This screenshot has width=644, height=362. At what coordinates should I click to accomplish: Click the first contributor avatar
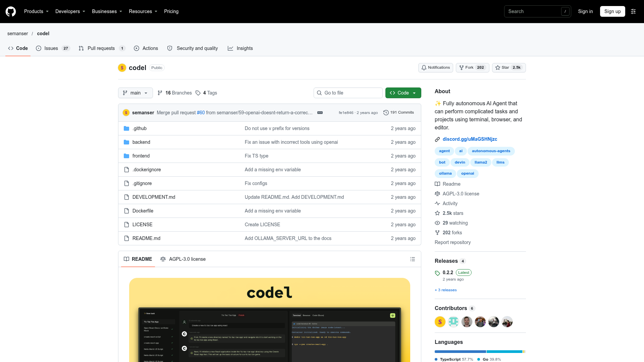[440, 322]
